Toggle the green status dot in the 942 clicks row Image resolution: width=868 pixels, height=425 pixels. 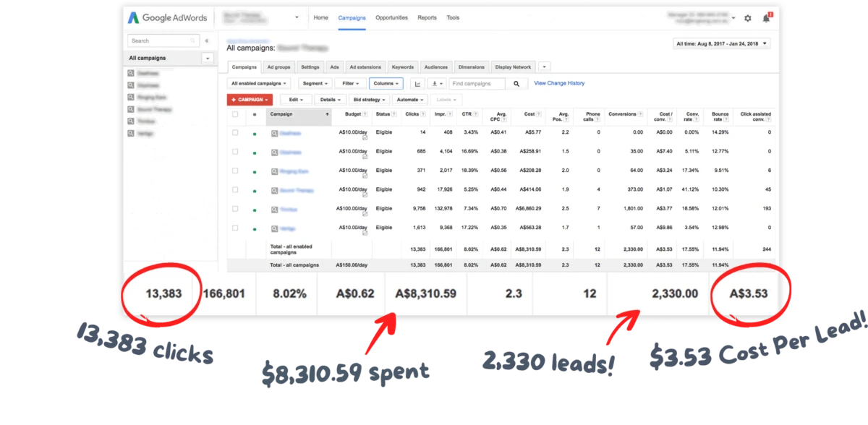[x=255, y=191]
